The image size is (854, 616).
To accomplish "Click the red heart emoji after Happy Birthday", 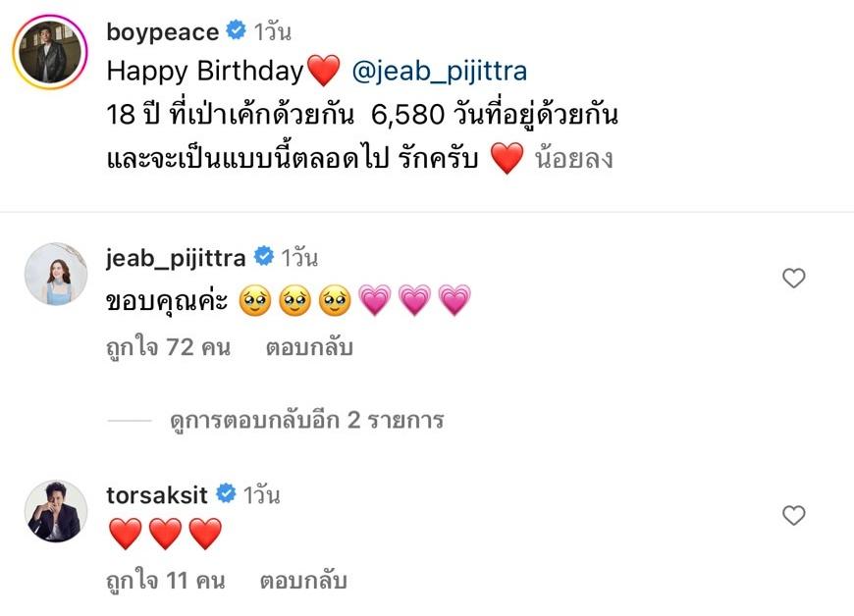I will point(323,71).
